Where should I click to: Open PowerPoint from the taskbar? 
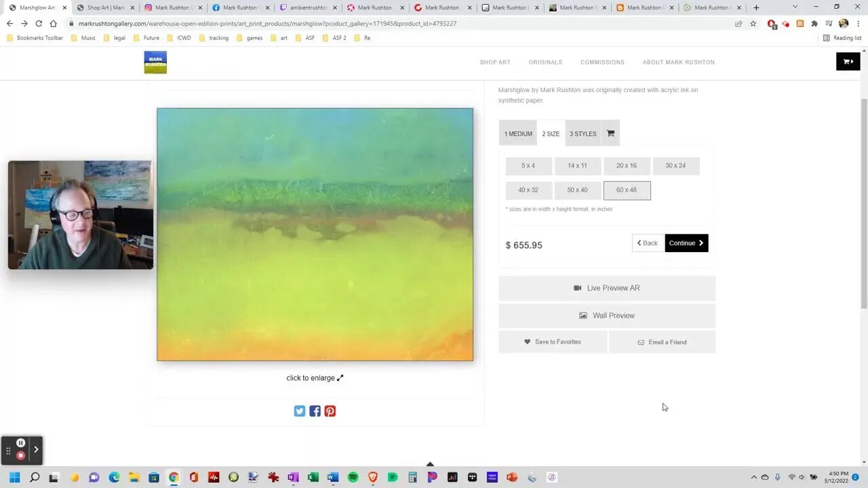pyautogui.click(x=512, y=477)
